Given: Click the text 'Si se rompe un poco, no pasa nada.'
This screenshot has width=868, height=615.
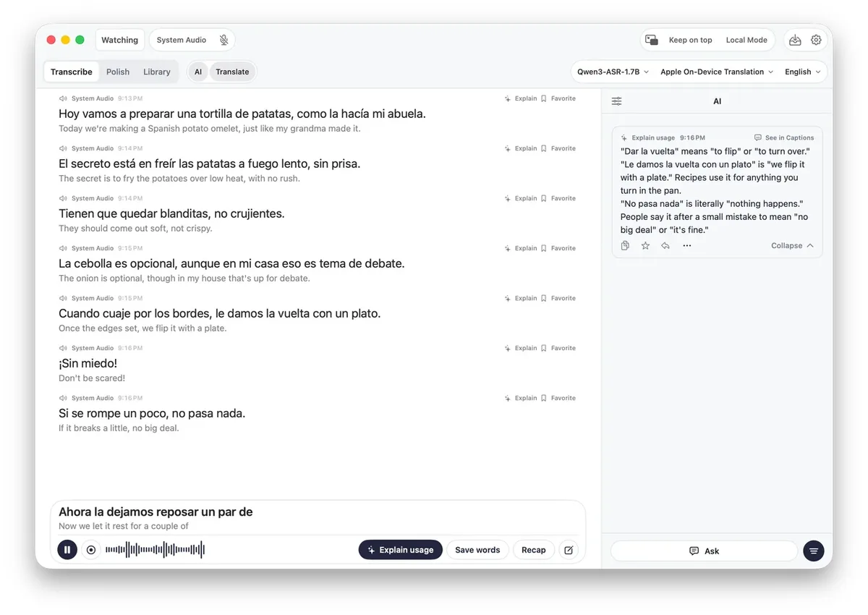Looking at the screenshot, I should coord(152,414).
